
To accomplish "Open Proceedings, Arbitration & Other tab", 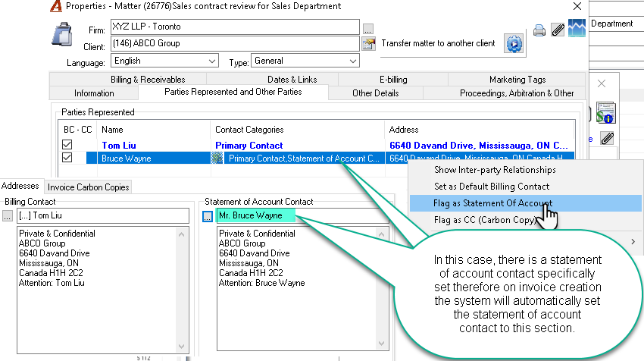I will coord(516,93).
